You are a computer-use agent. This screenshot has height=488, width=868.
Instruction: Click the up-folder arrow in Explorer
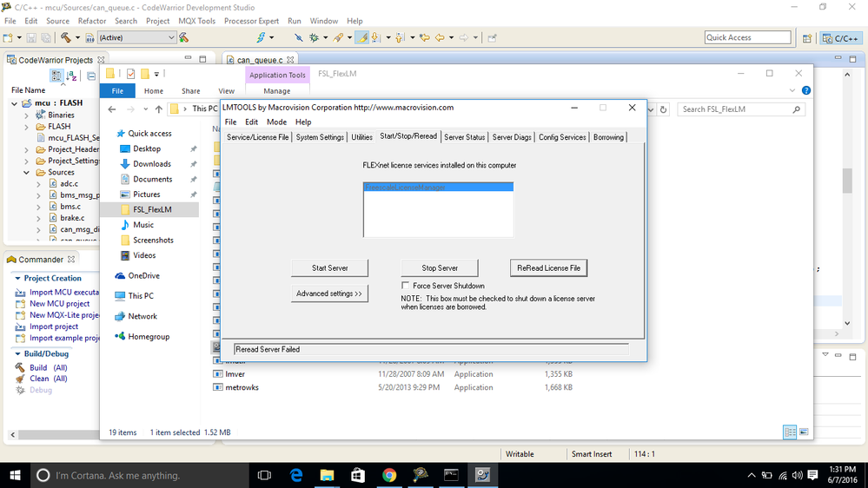(x=159, y=109)
